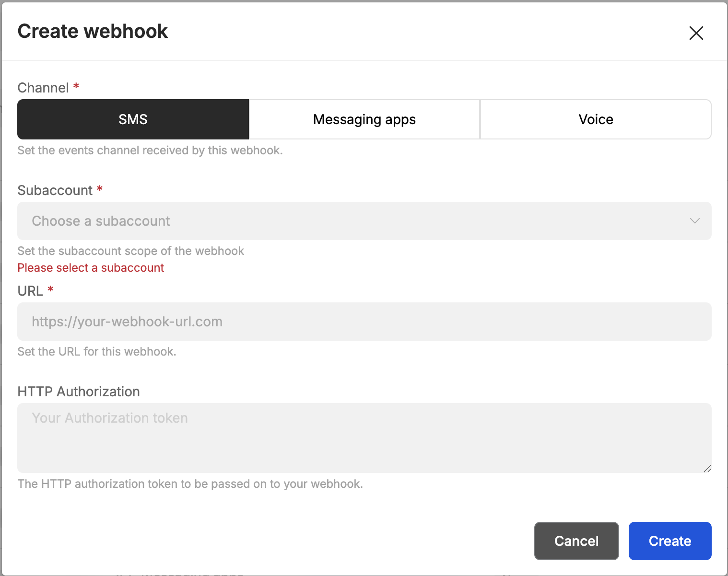This screenshot has height=576, width=728.
Task: Switch channel to Messaging apps
Action: point(364,119)
